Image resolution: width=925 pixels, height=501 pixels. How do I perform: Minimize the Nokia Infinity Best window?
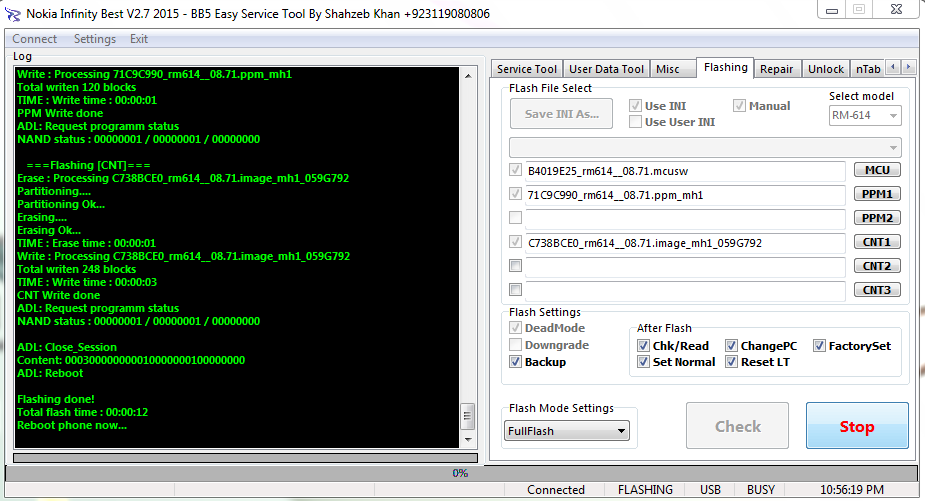click(832, 9)
